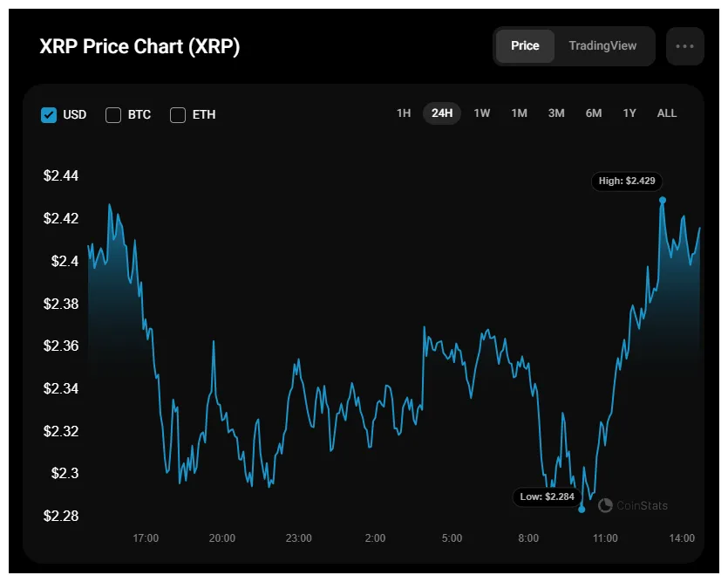
Task: Select the 1H timeframe
Action: [403, 113]
